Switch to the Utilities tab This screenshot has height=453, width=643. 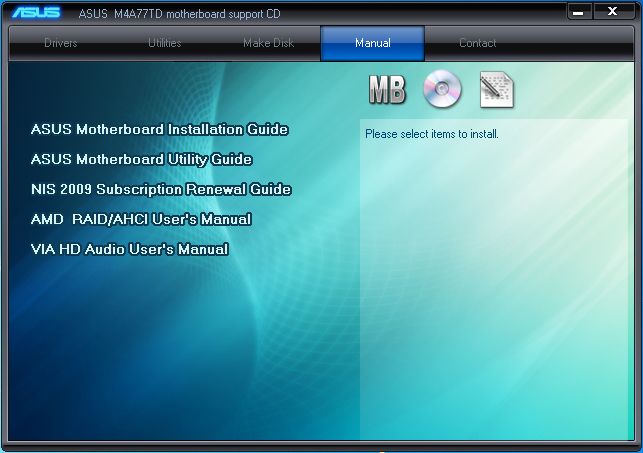164,43
